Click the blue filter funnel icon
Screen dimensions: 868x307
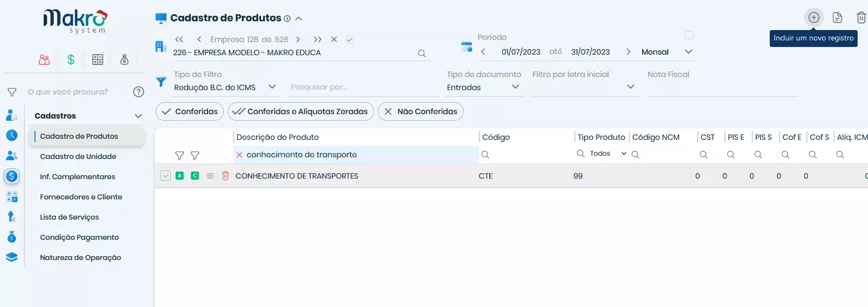tap(161, 82)
